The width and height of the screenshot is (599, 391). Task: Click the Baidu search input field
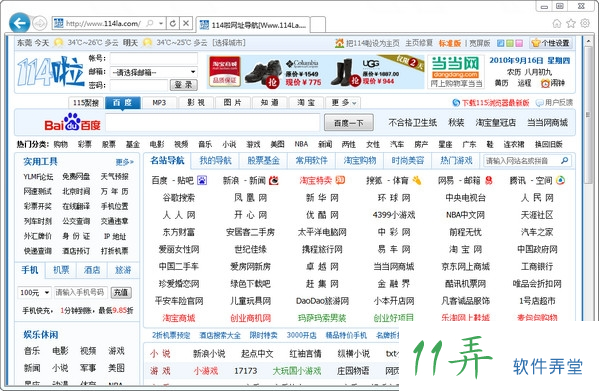[x=212, y=123]
